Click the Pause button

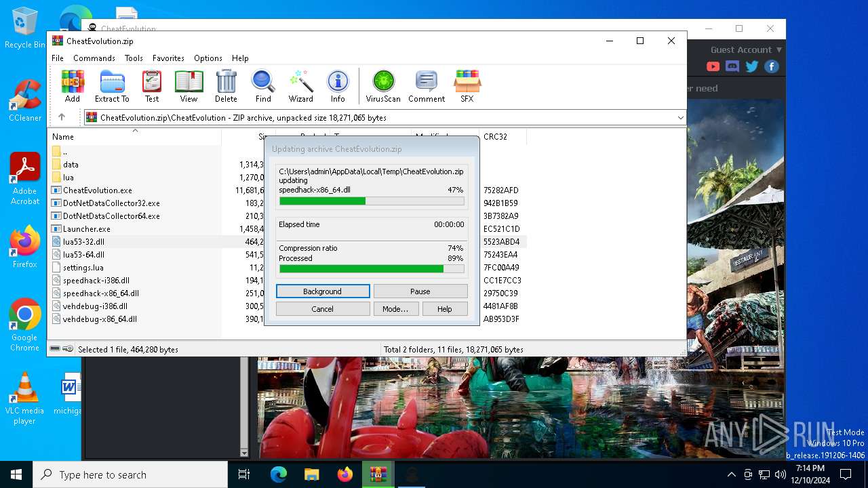point(420,291)
